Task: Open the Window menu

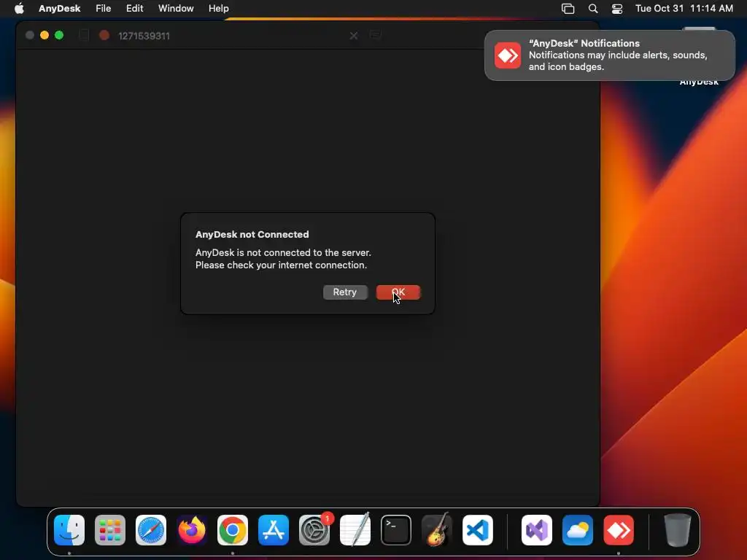Action: [x=176, y=9]
